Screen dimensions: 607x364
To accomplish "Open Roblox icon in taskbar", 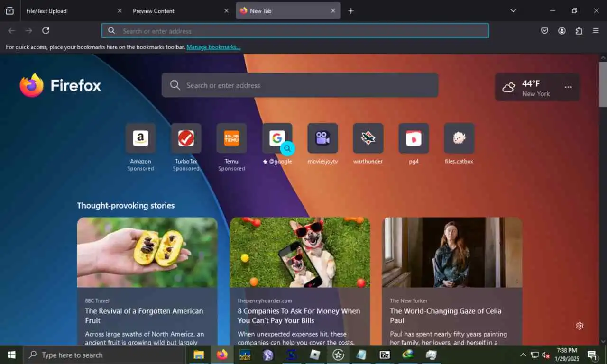I will (315, 355).
